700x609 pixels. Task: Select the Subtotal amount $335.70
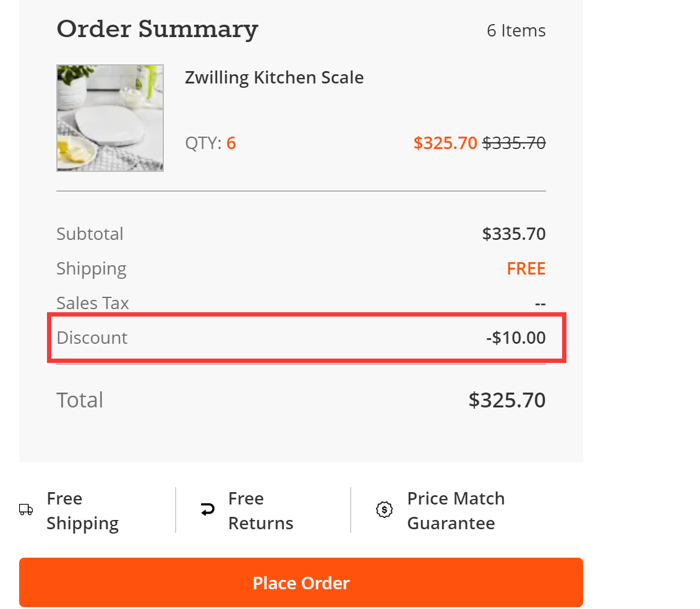click(514, 233)
